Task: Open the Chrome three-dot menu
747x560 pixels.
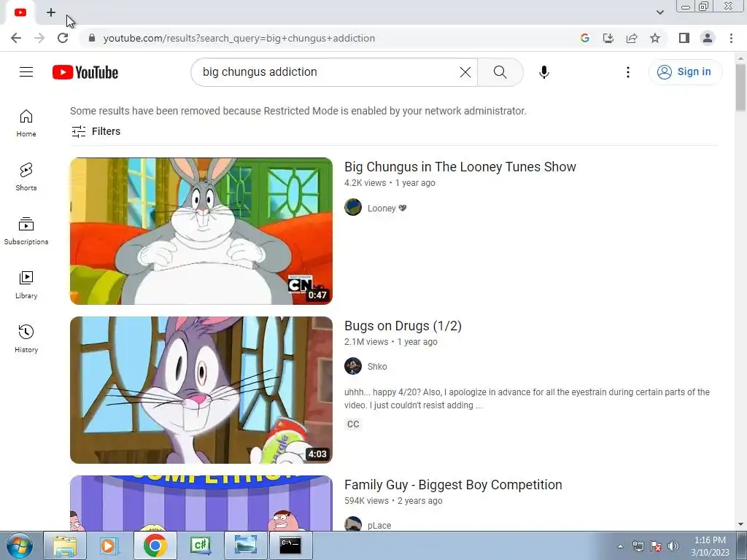Action: pos(731,38)
